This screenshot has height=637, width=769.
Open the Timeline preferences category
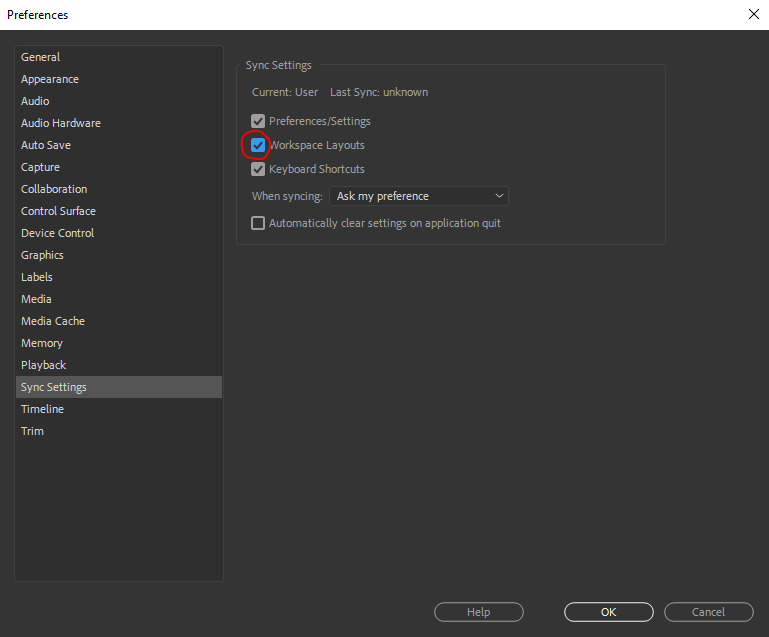(x=42, y=409)
